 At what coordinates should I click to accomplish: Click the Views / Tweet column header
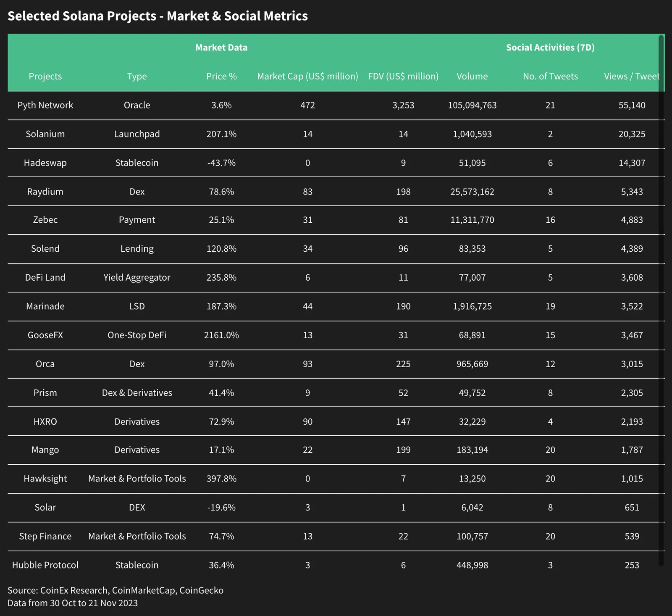(x=632, y=76)
